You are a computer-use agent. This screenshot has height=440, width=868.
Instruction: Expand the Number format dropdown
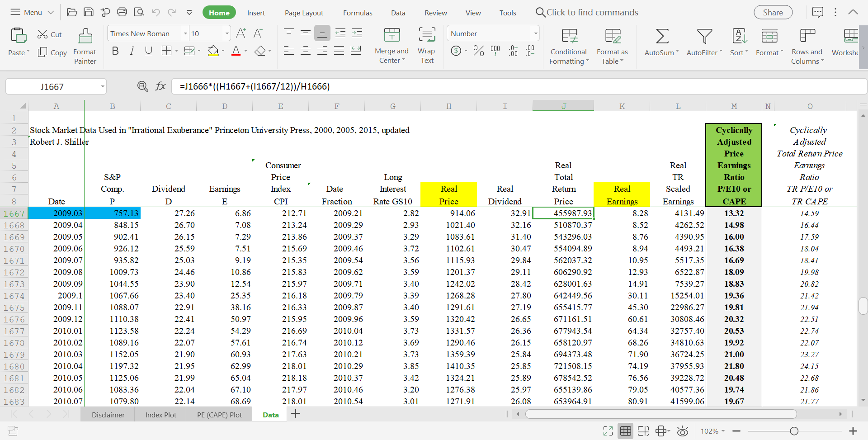536,33
